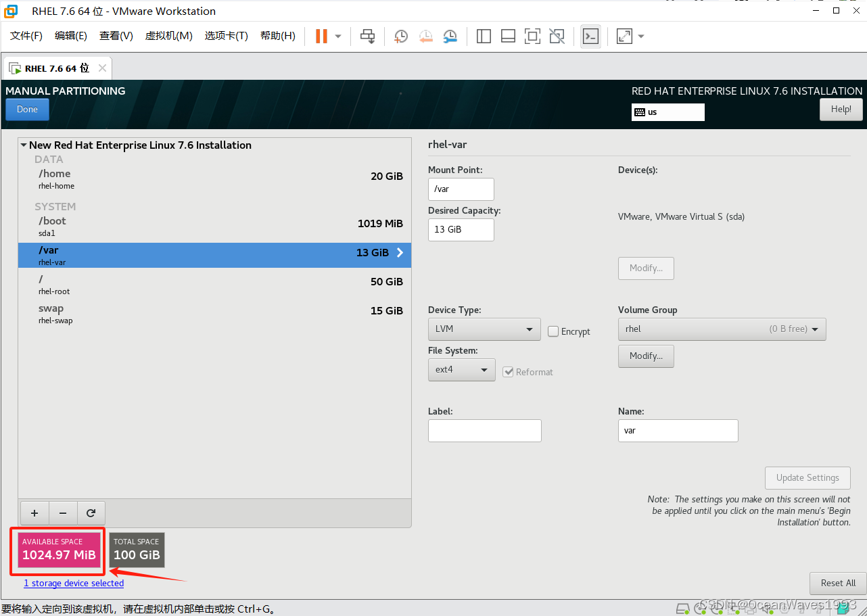Click the Desired Capacity field
Image resolution: width=867 pixels, height=616 pixels.
(x=461, y=230)
